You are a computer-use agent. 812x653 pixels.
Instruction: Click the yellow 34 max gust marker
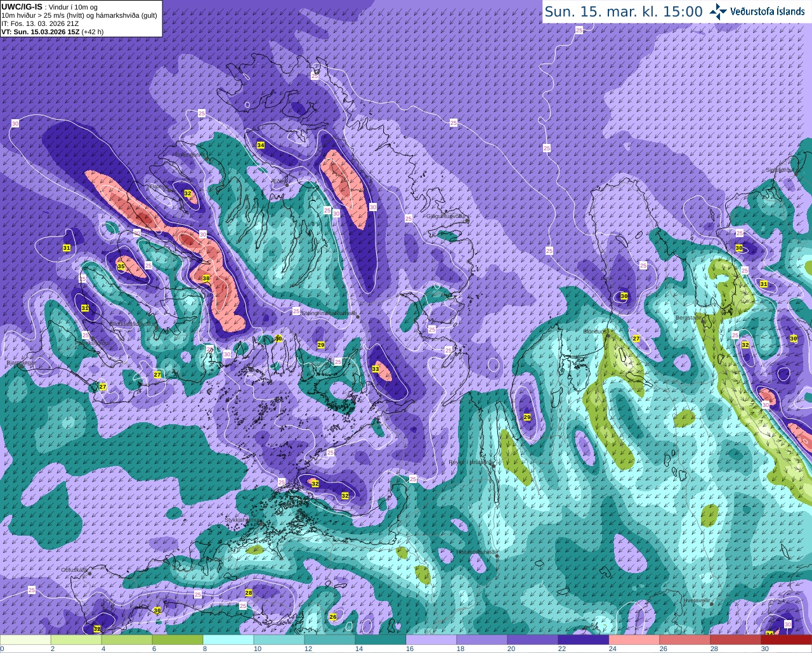point(261,145)
